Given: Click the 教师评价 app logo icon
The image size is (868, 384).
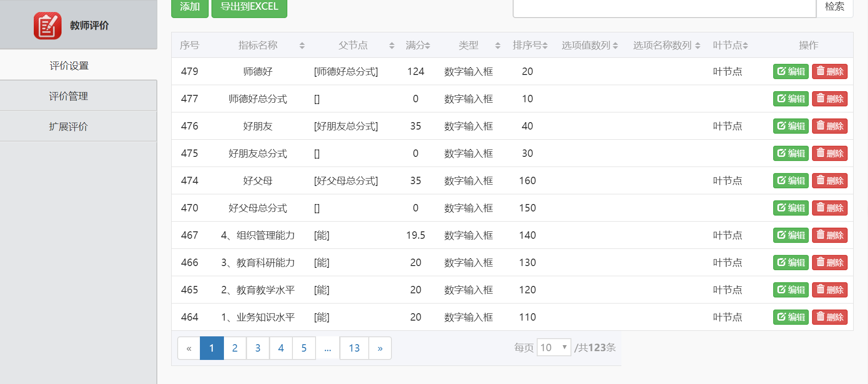Looking at the screenshot, I should (x=47, y=25).
